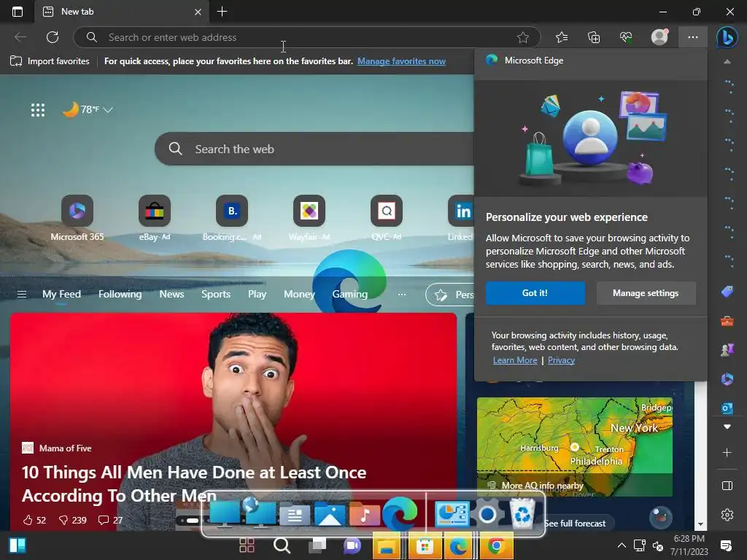Toggle the hide sidebar panel icon
This screenshot has width=747, height=560.
(x=727, y=486)
